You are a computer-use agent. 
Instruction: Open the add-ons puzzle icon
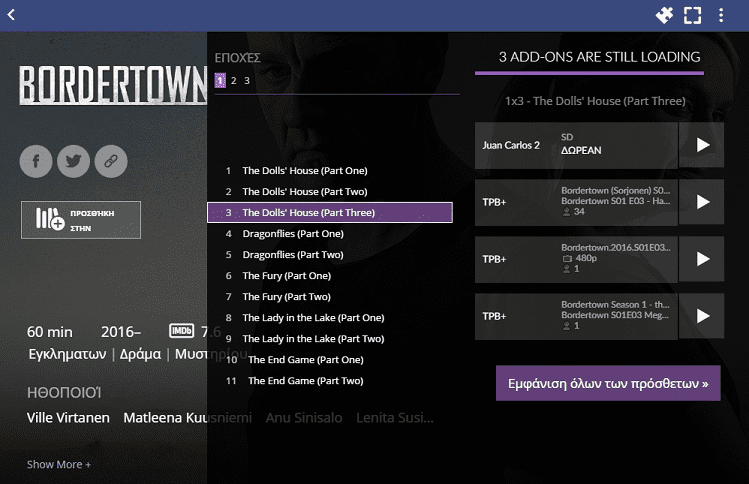(x=664, y=15)
